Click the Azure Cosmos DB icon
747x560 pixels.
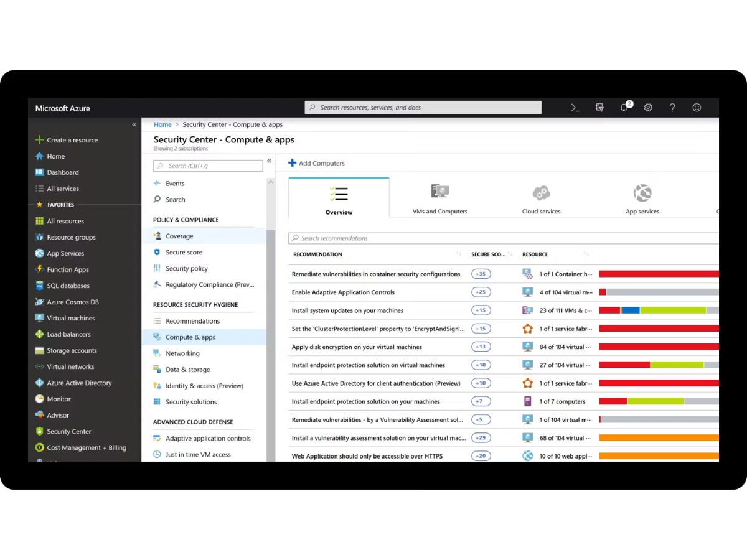click(40, 302)
